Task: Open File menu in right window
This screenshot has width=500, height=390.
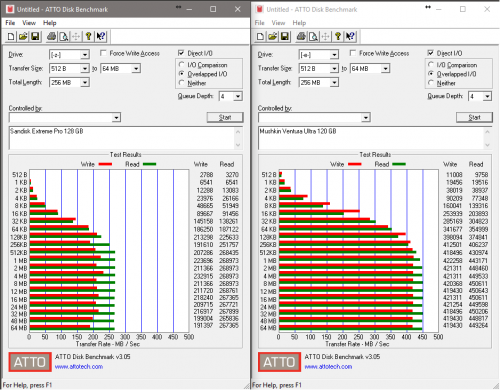Action: pos(259,23)
